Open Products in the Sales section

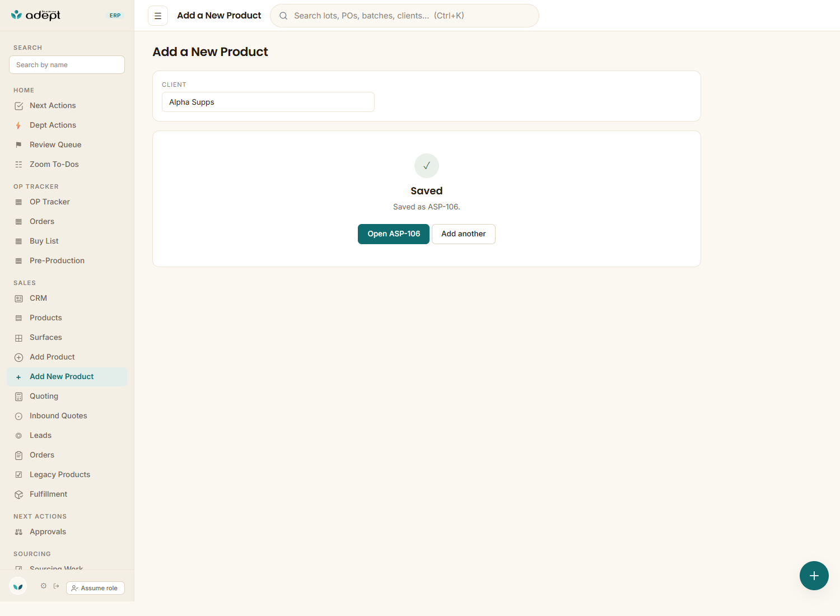click(x=67, y=318)
